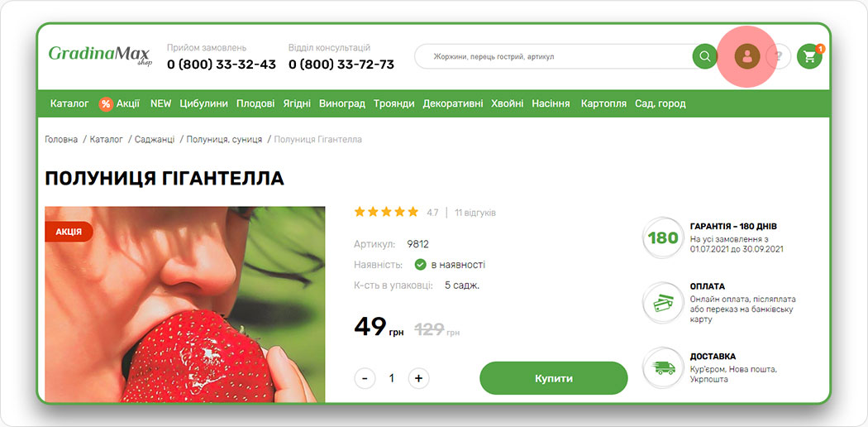868x427 pixels.
Task: Open the Троянди category
Action: click(x=393, y=103)
